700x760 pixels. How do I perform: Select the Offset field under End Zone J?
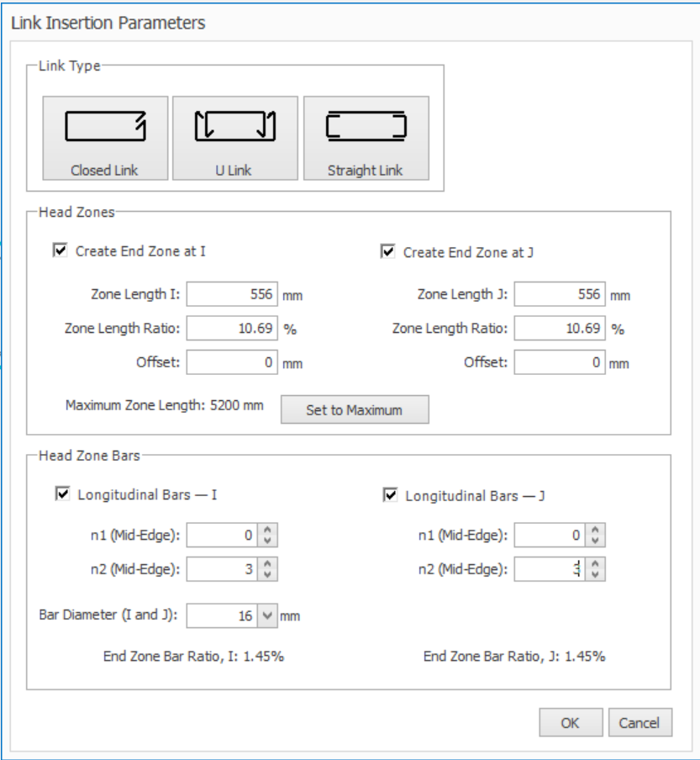(559, 362)
